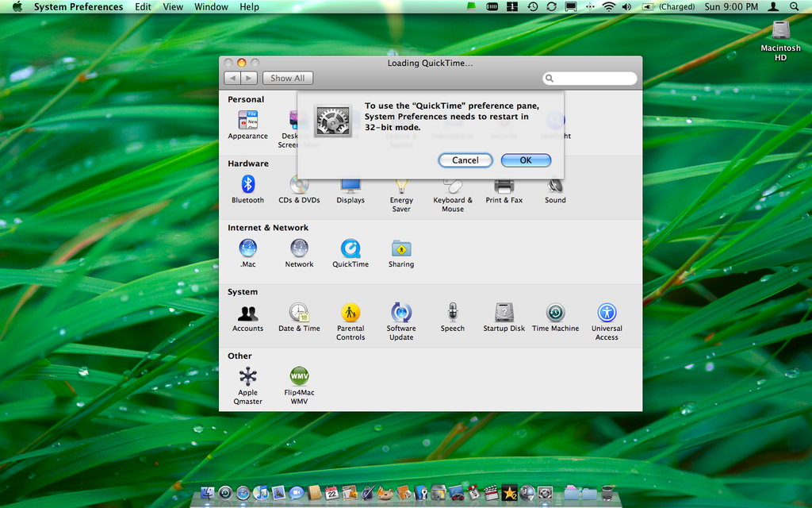Click the Wi-Fi status icon

608,6
